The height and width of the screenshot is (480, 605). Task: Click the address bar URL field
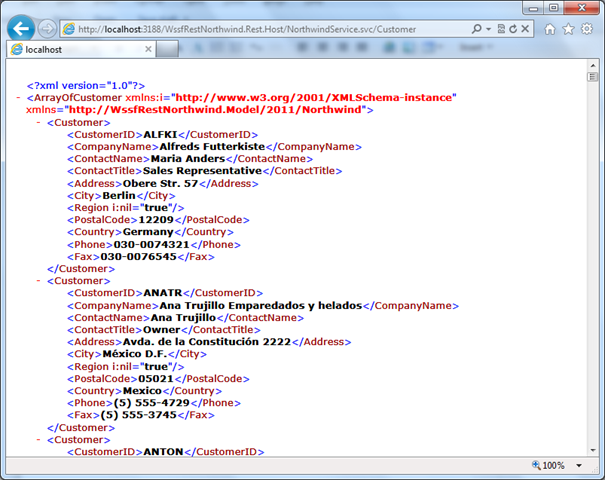coord(260,29)
